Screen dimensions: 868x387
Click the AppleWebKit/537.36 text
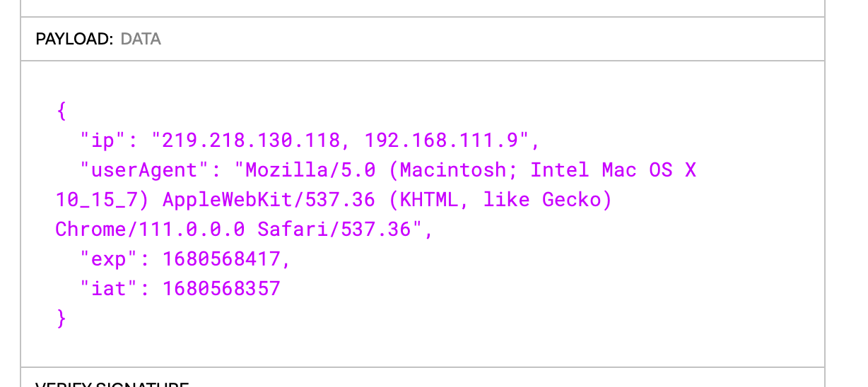pyautogui.click(x=269, y=200)
